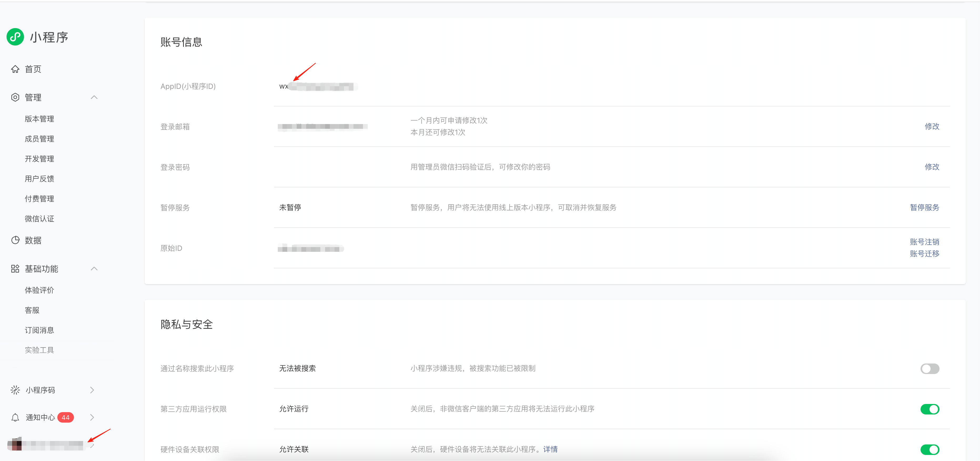Screen dimensions: 980x461
Task: Open the 版本管理 menu item
Action: [x=39, y=119]
